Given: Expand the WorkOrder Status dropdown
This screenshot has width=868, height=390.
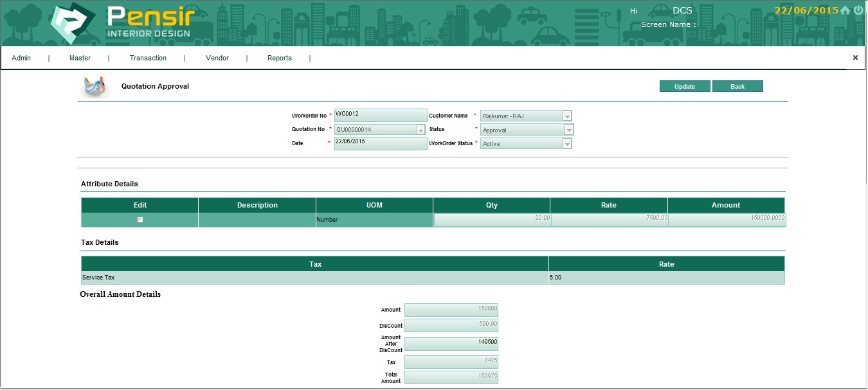Looking at the screenshot, I should click(566, 144).
